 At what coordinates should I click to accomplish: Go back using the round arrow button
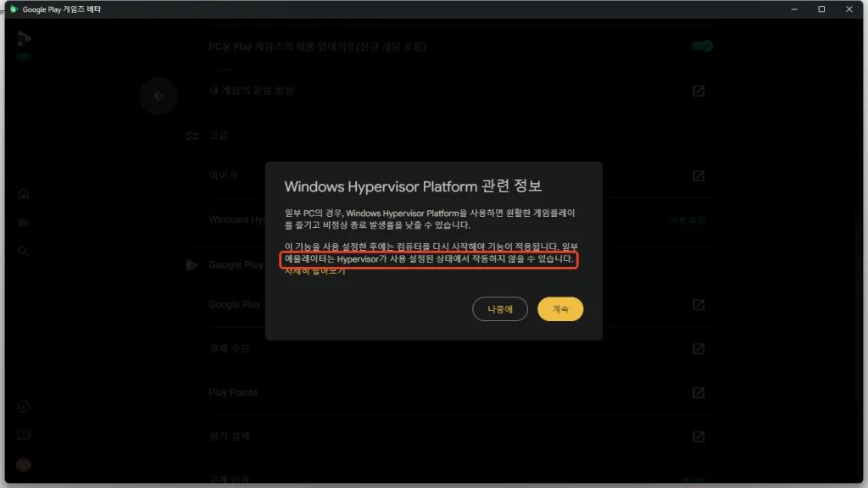159,96
